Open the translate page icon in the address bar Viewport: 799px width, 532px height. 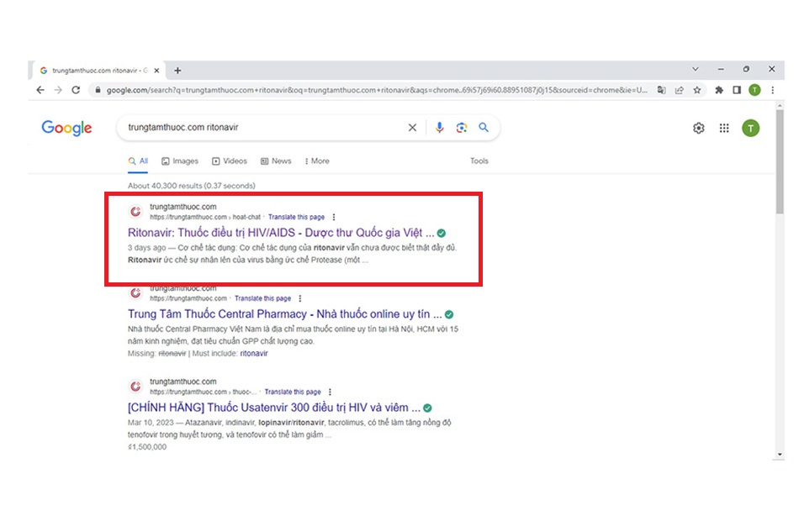click(661, 90)
